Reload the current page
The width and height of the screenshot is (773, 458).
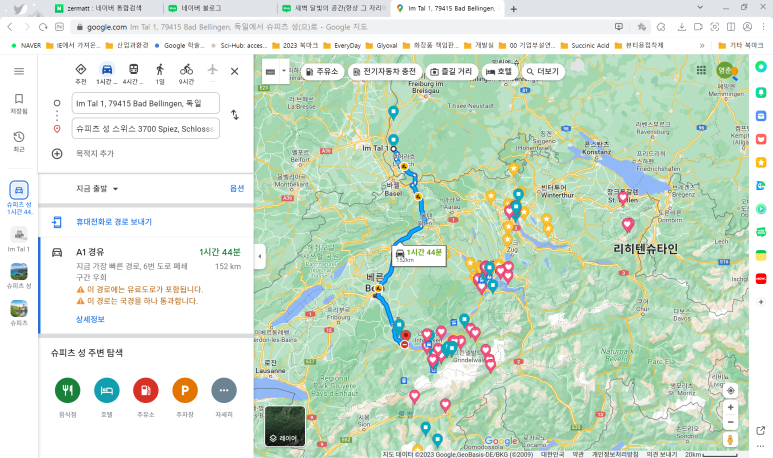[43, 27]
